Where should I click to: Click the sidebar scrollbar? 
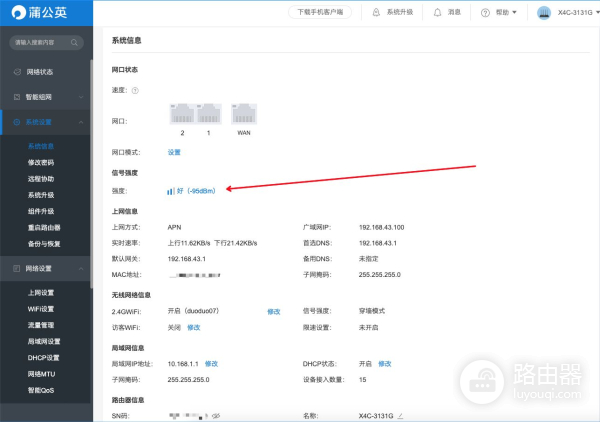(x=91, y=174)
